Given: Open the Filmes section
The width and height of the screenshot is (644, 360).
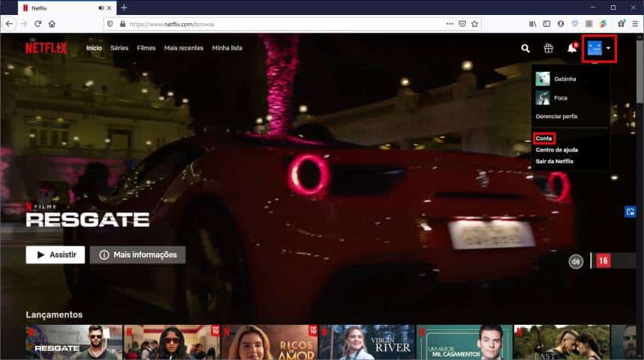Looking at the screenshot, I should click(x=146, y=48).
